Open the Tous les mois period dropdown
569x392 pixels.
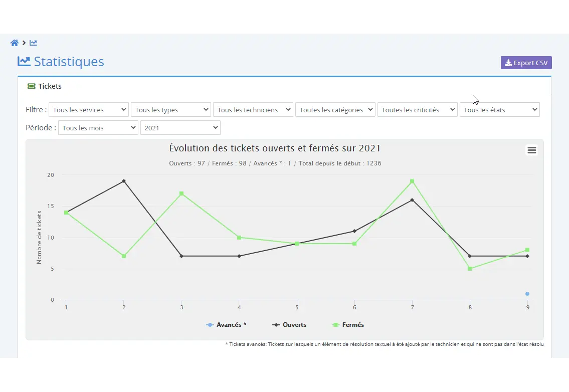click(x=98, y=128)
